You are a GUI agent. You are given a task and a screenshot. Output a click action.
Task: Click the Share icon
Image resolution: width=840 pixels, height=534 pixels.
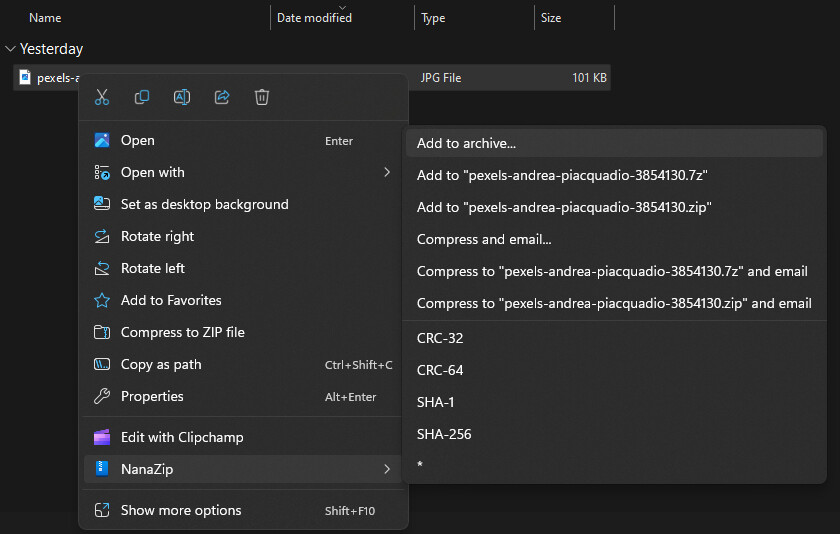point(222,97)
